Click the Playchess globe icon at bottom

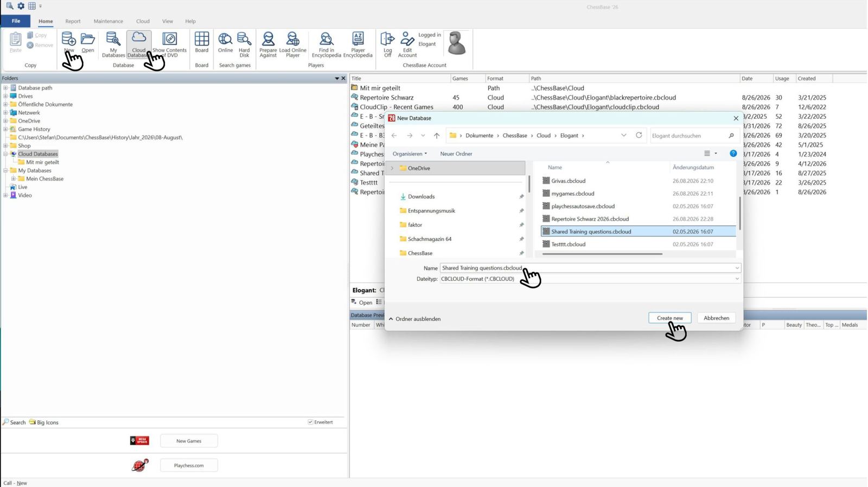140,465
